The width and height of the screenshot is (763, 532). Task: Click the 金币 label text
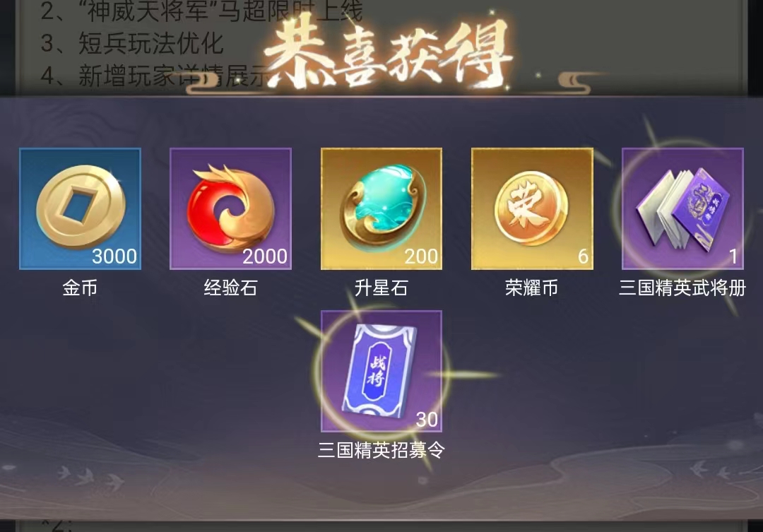pos(80,288)
